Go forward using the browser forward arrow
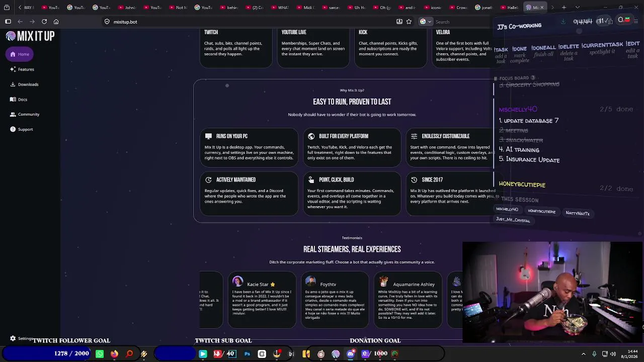 click(32, 22)
